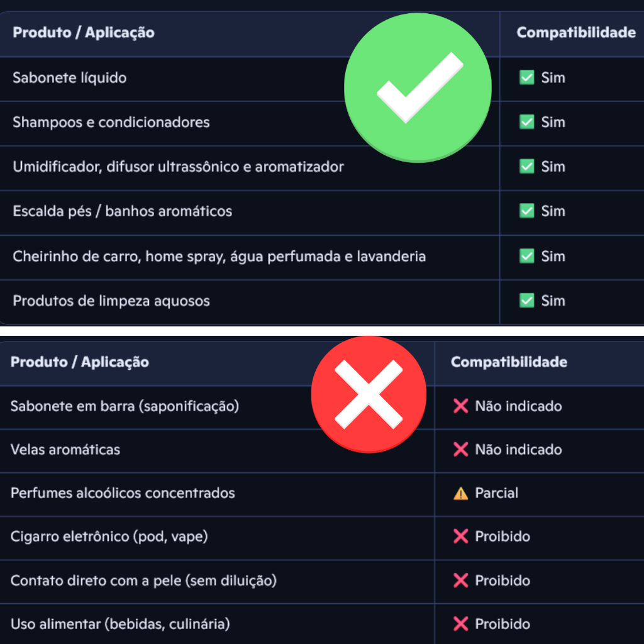Click bottom table Produto / Aplicação header
This screenshot has height=644, width=644.
click(x=80, y=362)
